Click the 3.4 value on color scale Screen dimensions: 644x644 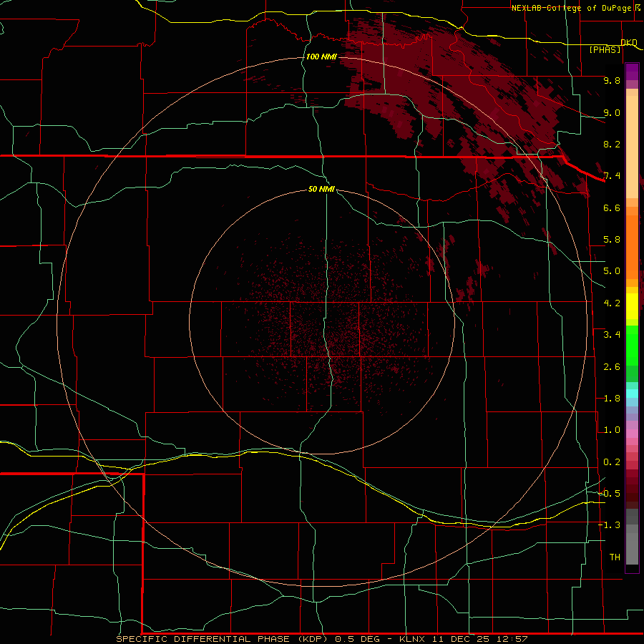tap(612, 335)
